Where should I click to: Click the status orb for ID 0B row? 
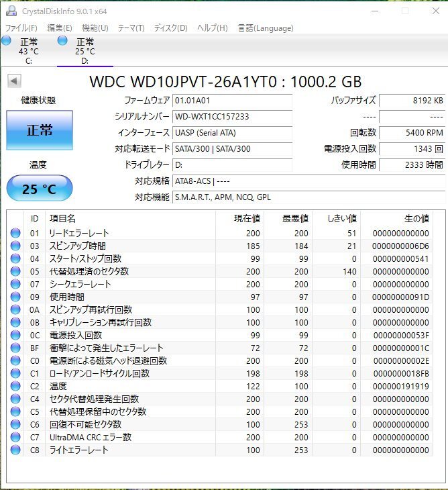[x=15, y=322]
